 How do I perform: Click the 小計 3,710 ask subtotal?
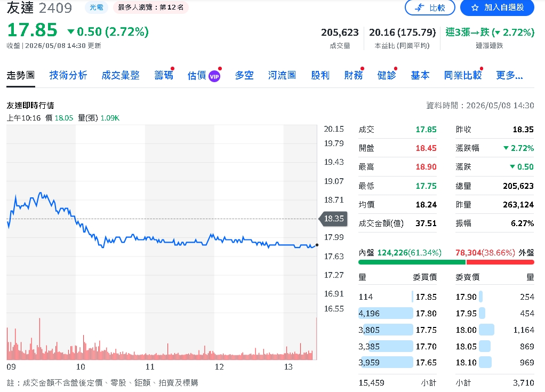(x=524, y=382)
